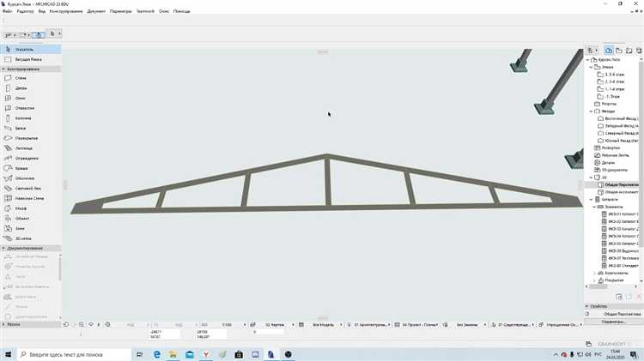Screen dimensions: 644x361
Task: Open the Документ menu
Action: tap(96, 11)
